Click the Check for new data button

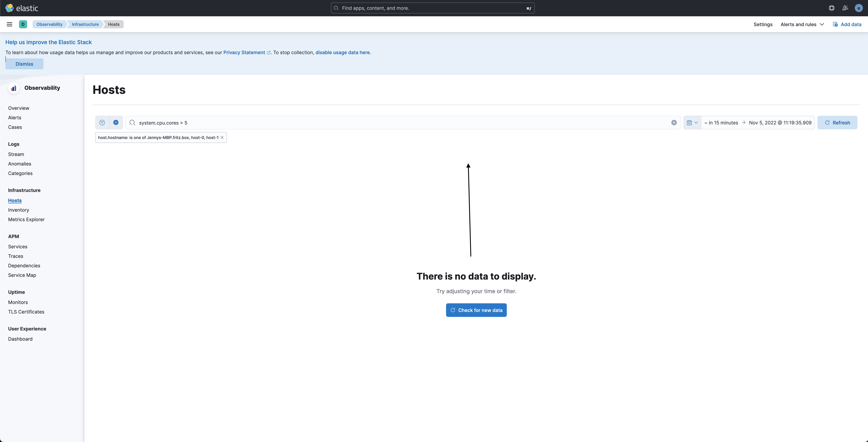pyautogui.click(x=476, y=310)
